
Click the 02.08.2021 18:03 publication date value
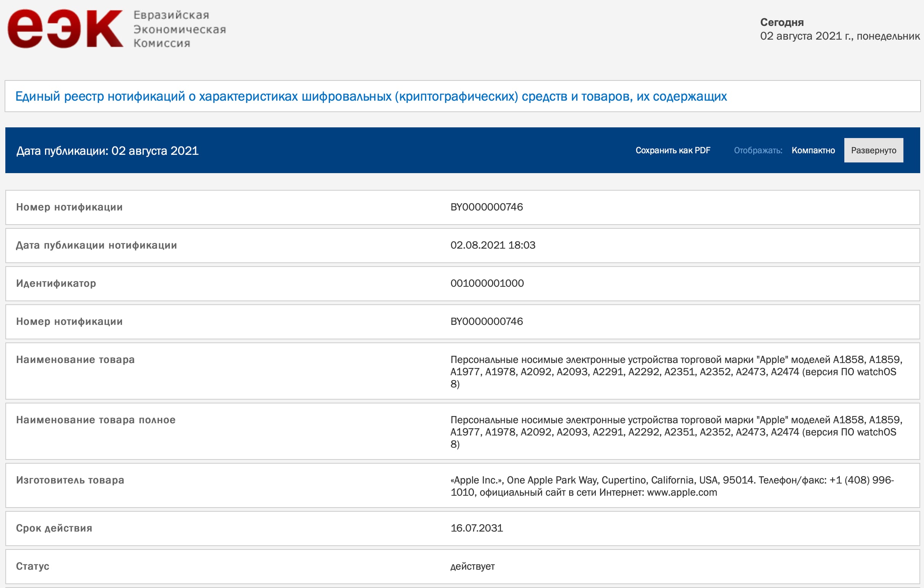click(x=492, y=245)
